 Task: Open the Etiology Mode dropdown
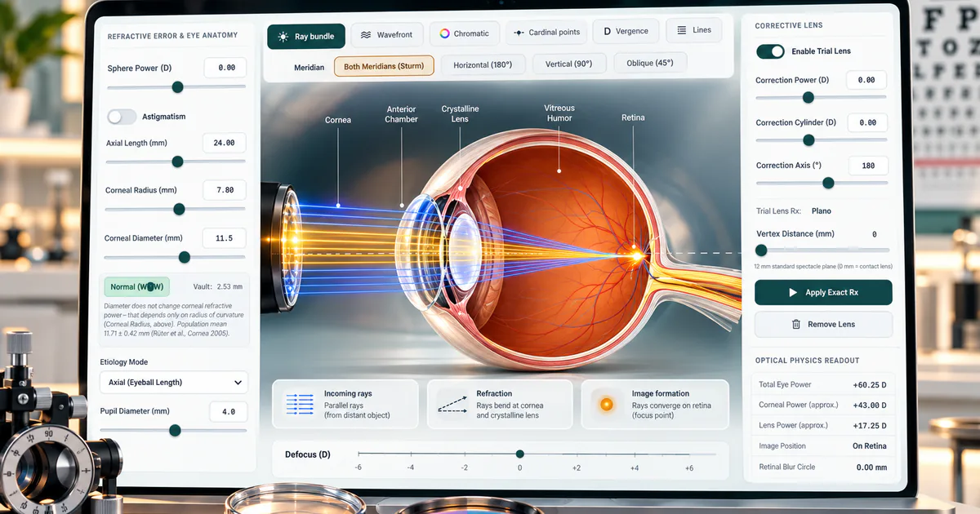click(x=172, y=382)
